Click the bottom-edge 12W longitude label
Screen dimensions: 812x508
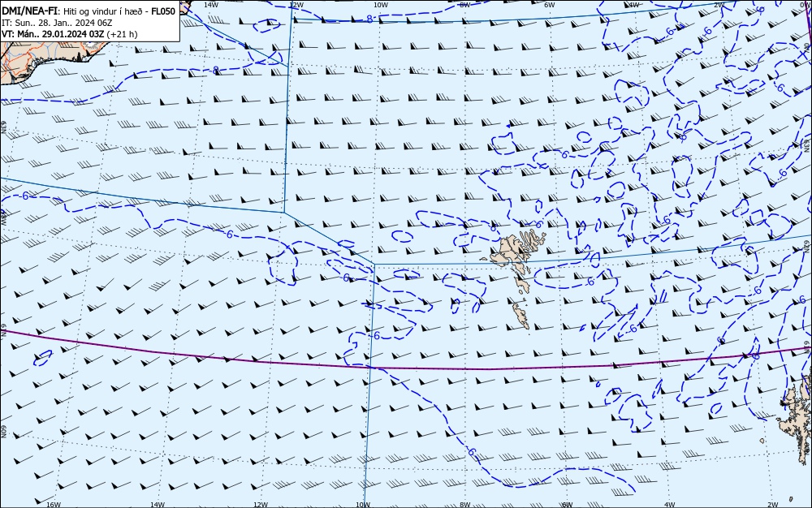click(x=261, y=505)
